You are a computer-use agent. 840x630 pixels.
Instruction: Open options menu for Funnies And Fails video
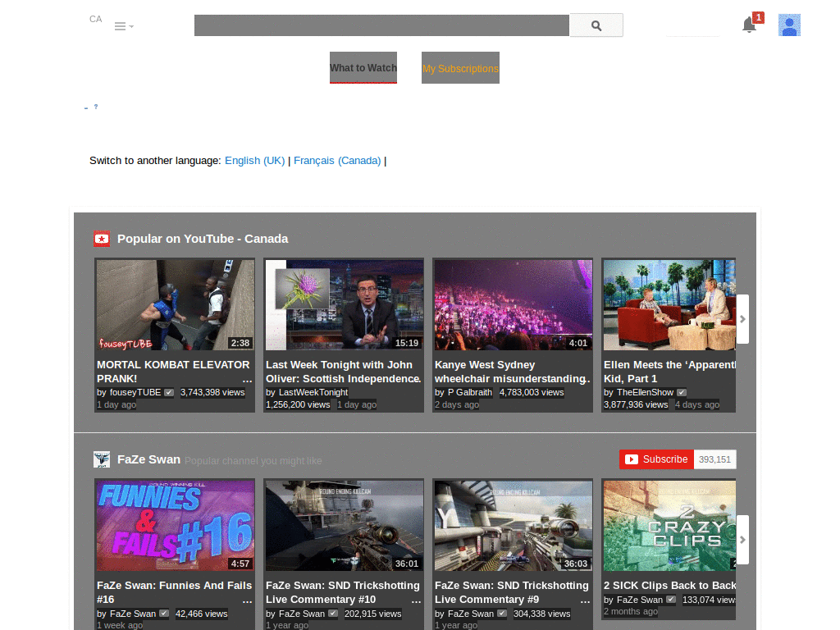pos(247,600)
